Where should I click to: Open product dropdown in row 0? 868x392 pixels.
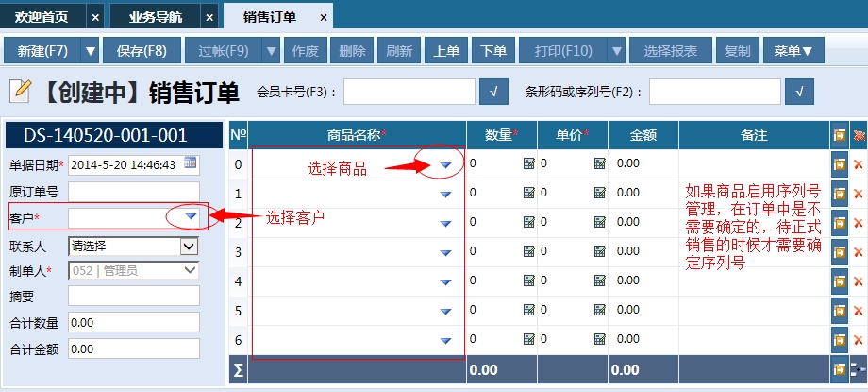(x=445, y=164)
